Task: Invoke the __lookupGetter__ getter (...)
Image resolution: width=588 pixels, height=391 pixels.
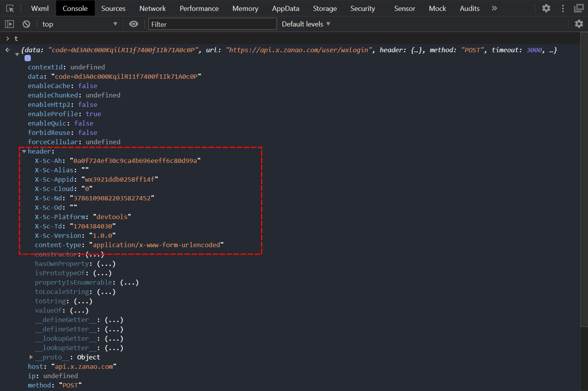Action: coord(114,338)
